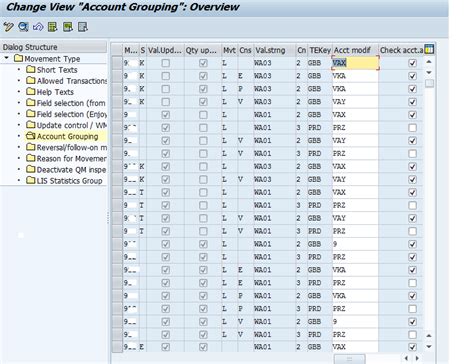Image resolution: width=474 pixels, height=364 pixels.
Task: Click Short Texts folder icon
Action: (x=31, y=69)
